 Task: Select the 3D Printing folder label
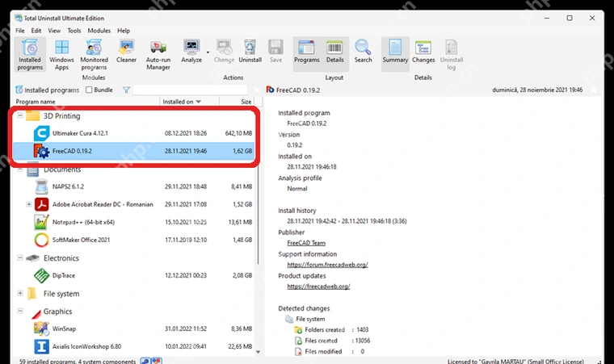[x=62, y=116]
